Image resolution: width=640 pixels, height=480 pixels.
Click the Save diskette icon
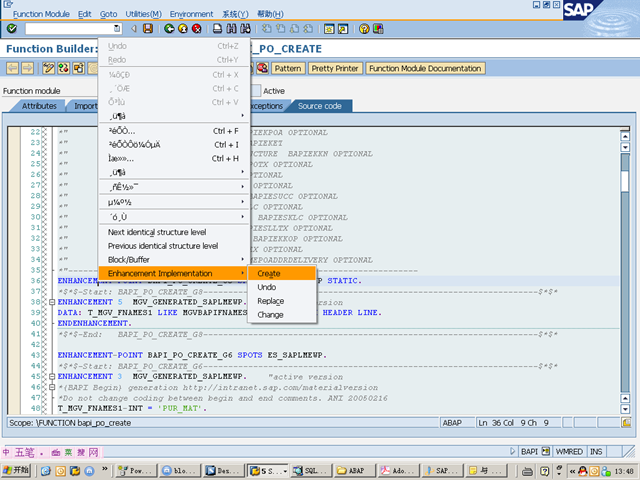coord(148,29)
